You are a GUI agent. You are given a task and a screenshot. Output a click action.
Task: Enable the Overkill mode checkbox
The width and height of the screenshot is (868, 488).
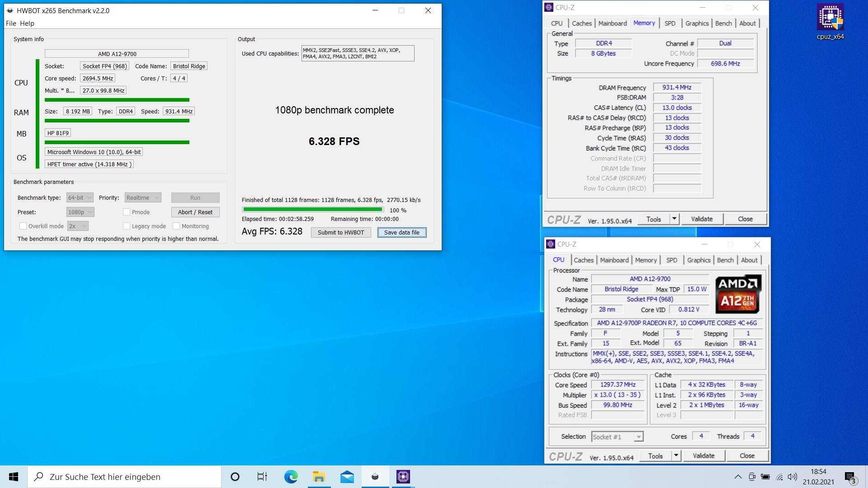point(23,226)
